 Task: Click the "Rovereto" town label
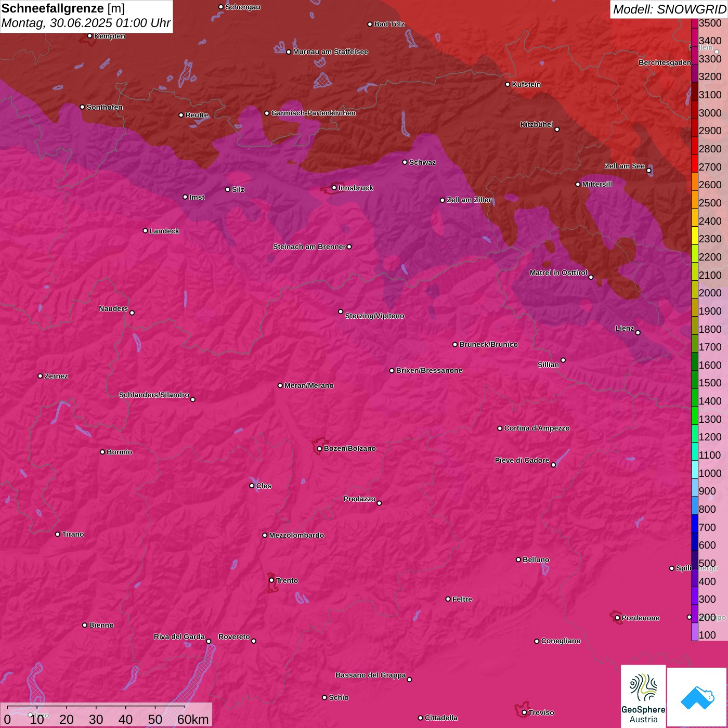click(x=234, y=636)
